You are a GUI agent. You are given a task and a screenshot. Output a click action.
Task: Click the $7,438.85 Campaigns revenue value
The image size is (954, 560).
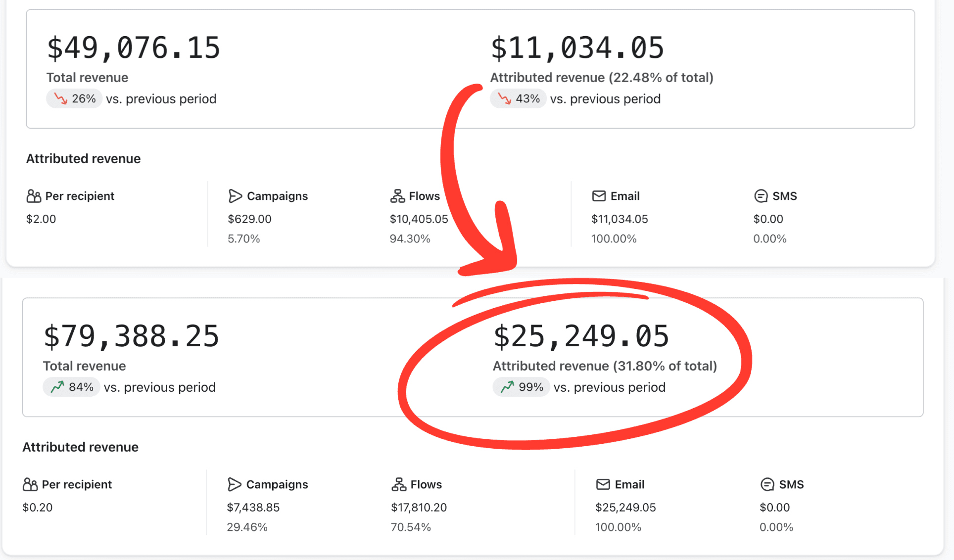253,508
